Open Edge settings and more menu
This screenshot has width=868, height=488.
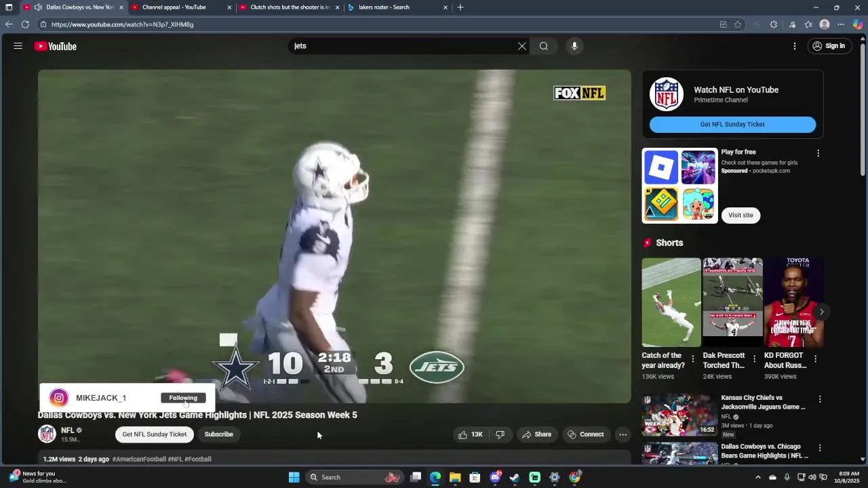point(841,24)
